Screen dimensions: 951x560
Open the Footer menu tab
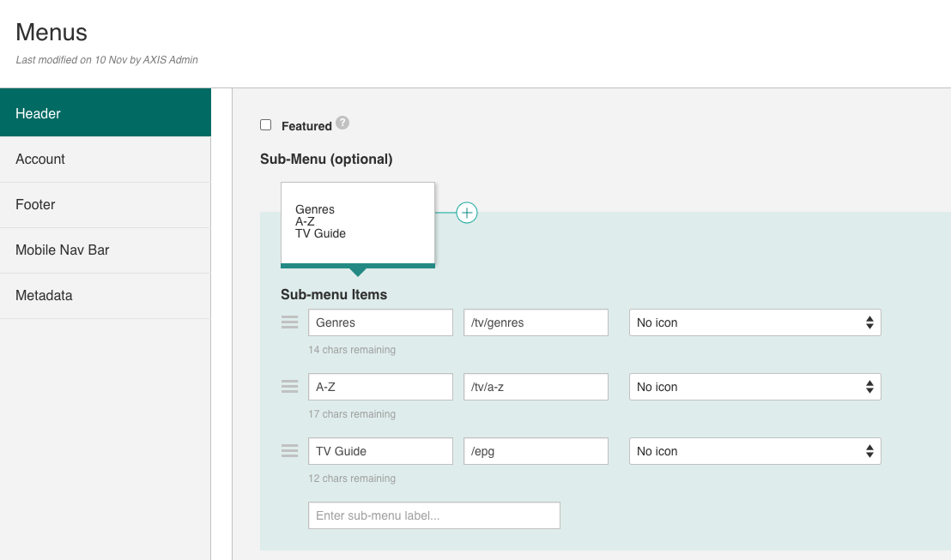coord(106,205)
